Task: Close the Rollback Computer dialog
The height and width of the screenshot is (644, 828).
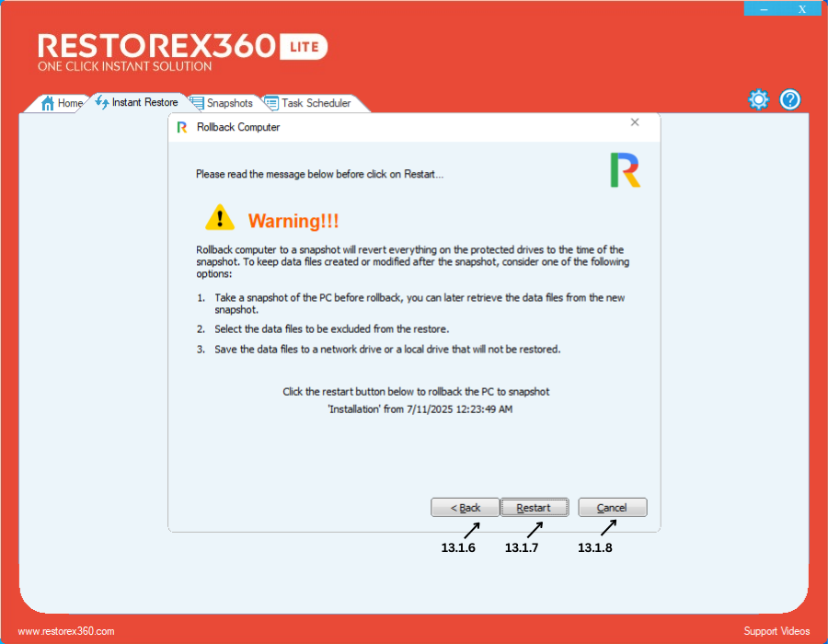Action: (x=635, y=122)
